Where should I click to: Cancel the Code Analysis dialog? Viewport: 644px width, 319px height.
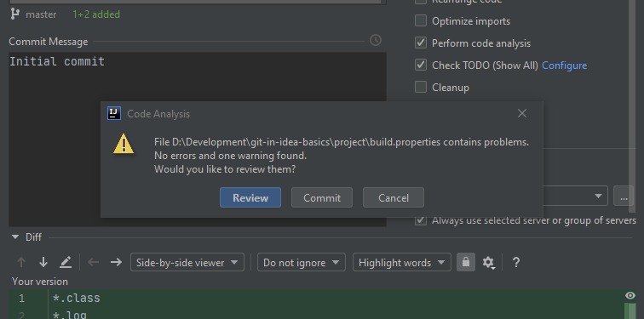click(x=393, y=197)
